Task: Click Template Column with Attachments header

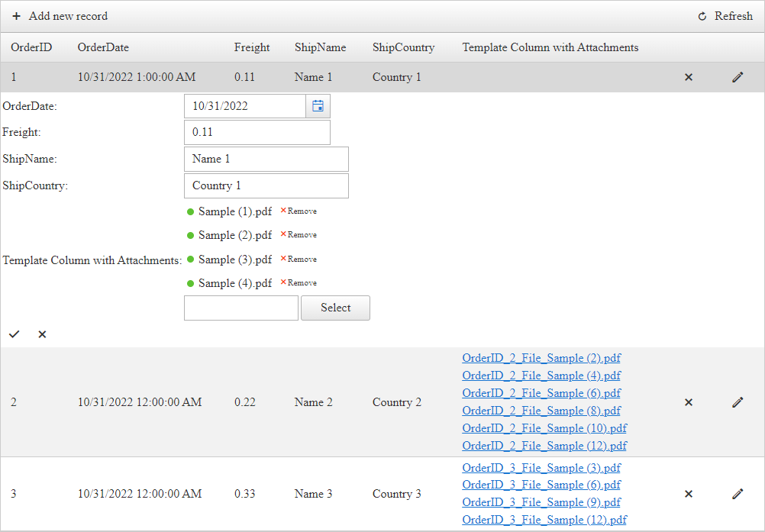Action: 550,47
